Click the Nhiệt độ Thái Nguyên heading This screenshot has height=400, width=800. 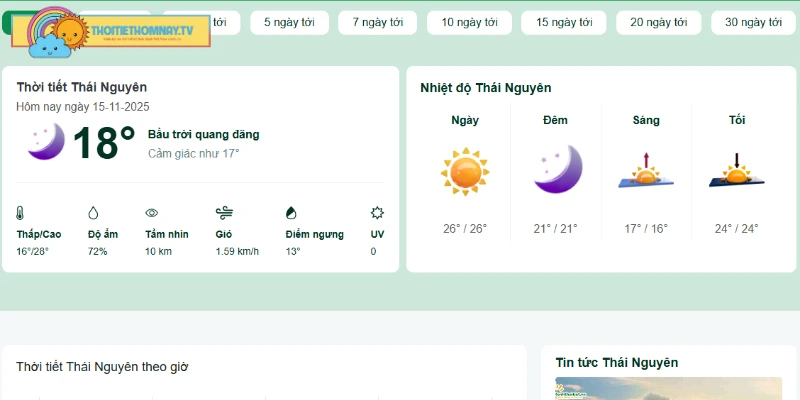[x=486, y=88]
